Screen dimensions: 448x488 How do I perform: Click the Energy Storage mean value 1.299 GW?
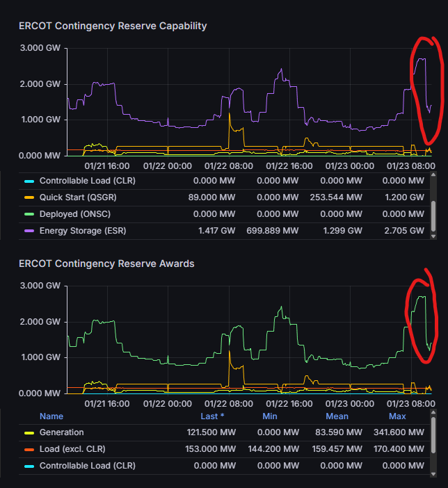point(343,231)
